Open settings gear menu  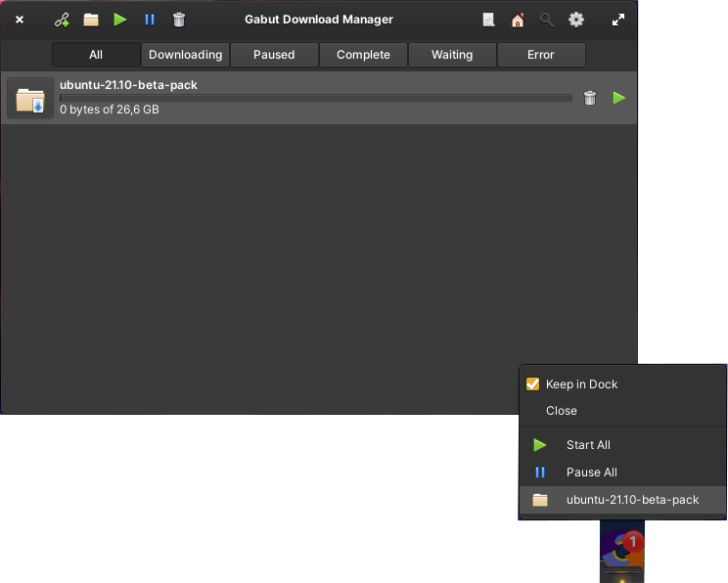[x=576, y=20]
